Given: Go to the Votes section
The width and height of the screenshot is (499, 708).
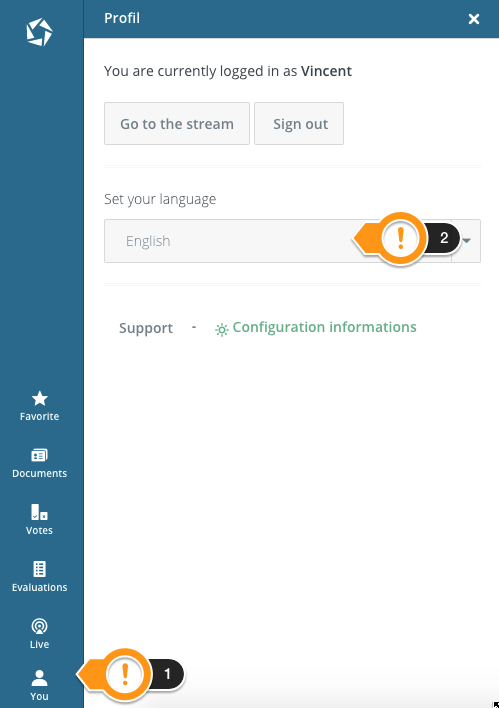Looking at the screenshot, I should (x=39, y=520).
